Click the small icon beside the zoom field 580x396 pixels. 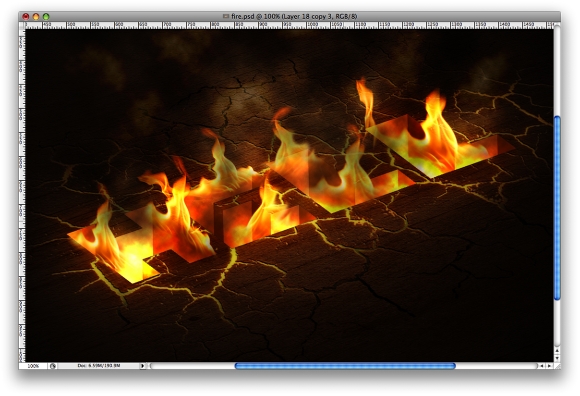[x=53, y=366]
